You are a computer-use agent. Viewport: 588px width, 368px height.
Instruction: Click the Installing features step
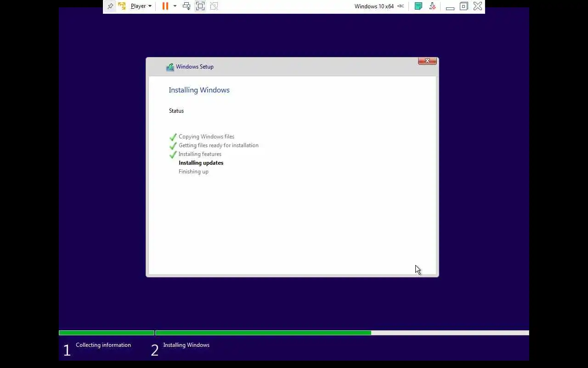tap(200, 154)
